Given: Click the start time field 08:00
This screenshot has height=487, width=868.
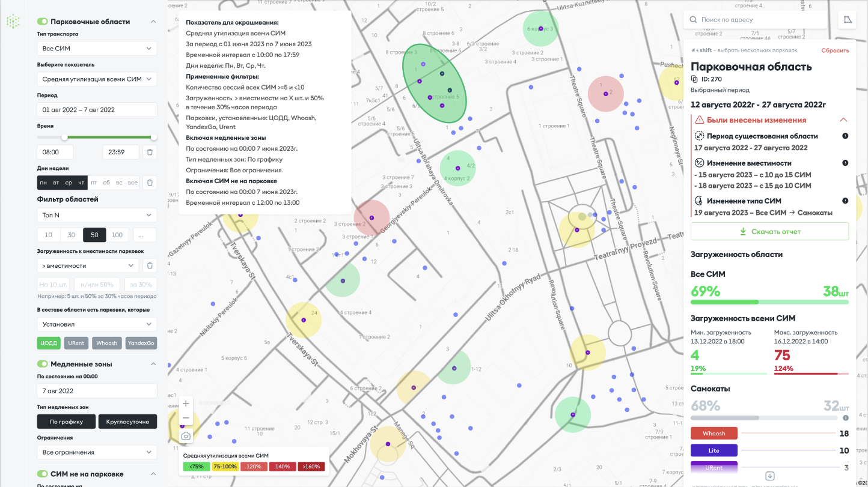Looking at the screenshot, I should click(x=55, y=152).
